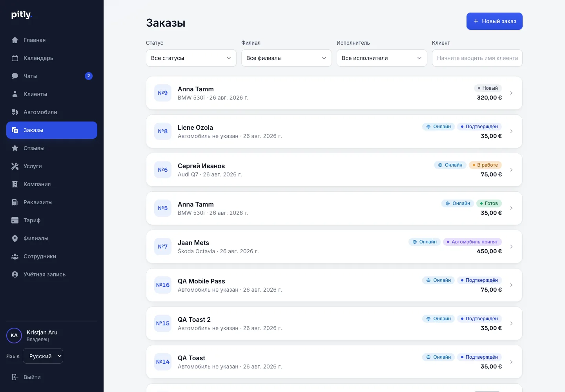
Task: Click the Отзывы star icon
Action: (x=15, y=148)
